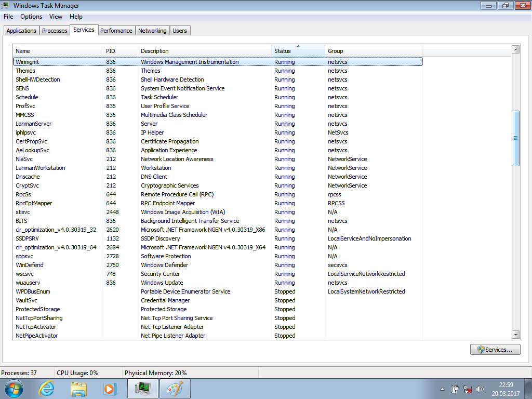Select the Schedule service
Screen dimensions: 532x399
[x=27, y=97]
